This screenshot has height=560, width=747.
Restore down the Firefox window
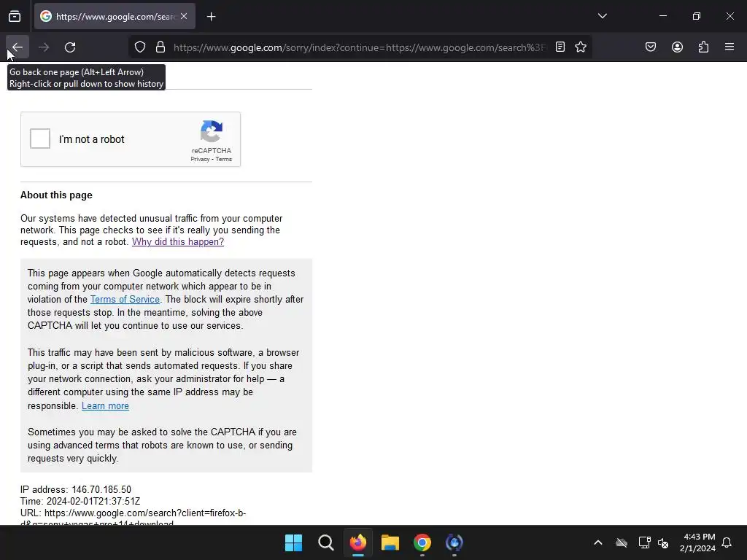click(696, 16)
